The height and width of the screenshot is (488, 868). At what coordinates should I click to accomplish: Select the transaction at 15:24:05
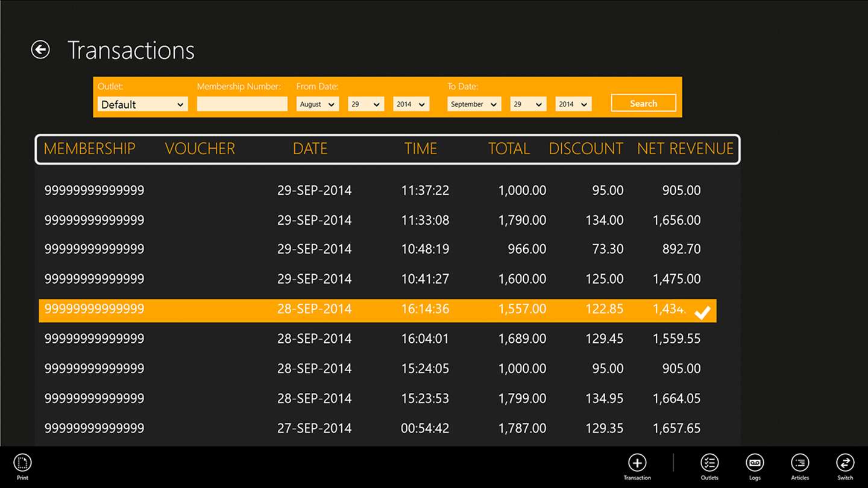click(378, 369)
